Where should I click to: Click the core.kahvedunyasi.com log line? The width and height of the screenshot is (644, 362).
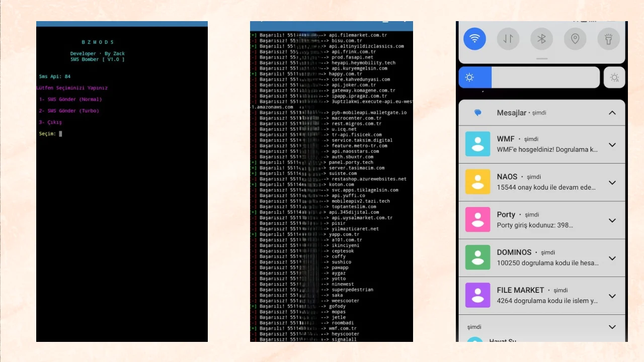point(320,79)
